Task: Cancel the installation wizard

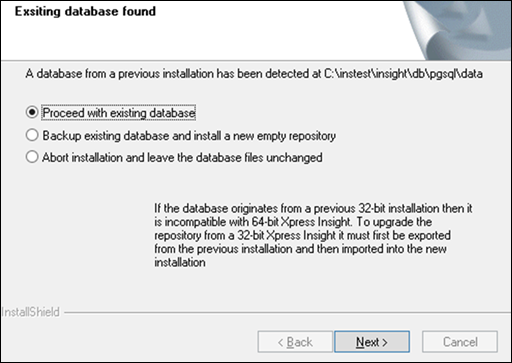Action: click(x=460, y=342)
